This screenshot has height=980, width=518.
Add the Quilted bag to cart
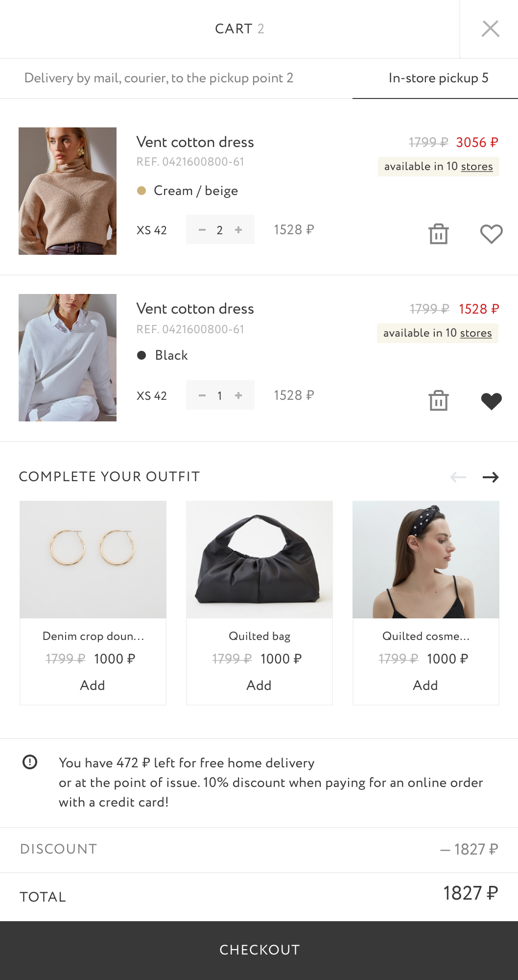(x=259, y=685)
